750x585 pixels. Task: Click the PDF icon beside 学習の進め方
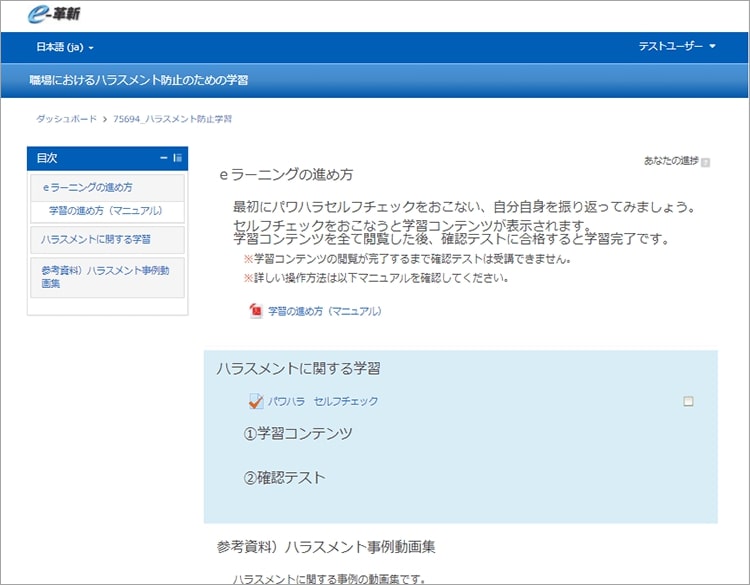pyautogui.click(x=256, y=311)
